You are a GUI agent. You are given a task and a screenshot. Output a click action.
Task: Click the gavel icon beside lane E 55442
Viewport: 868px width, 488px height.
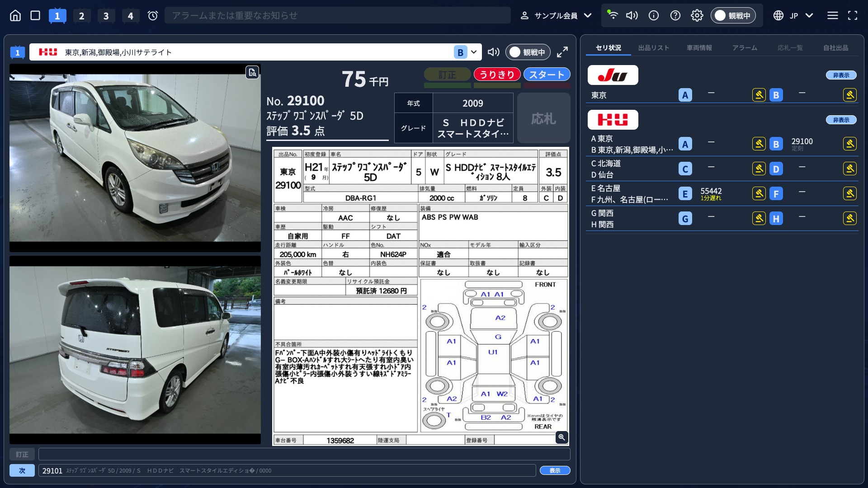759,193
